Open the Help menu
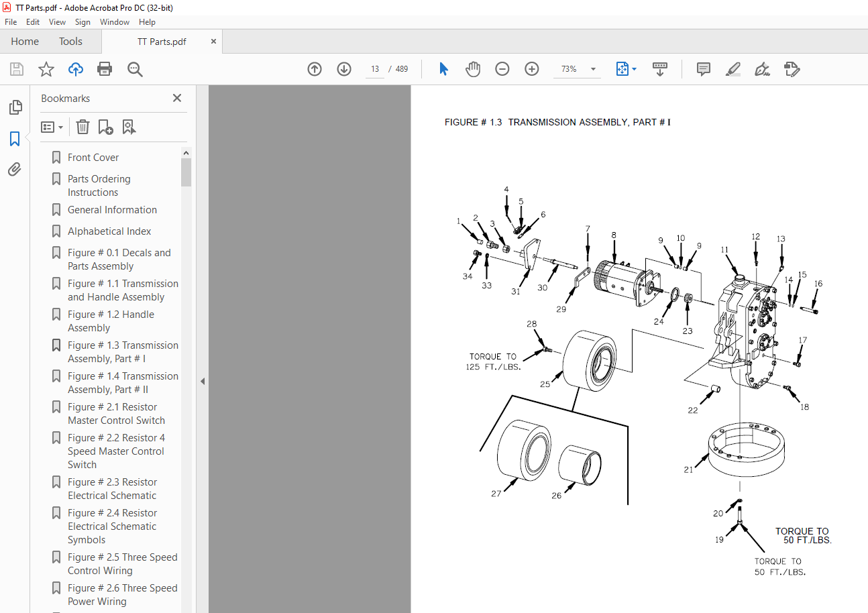Image resolution: width=868 pixels, height=613 pixels. point(147,22)
